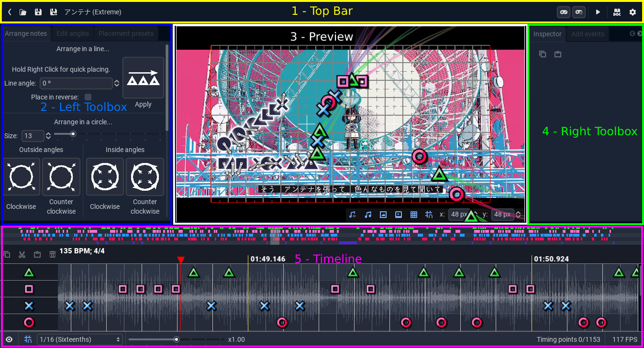
Task: Click the Apply arrange-in-line button
Action: click(143, 78)
